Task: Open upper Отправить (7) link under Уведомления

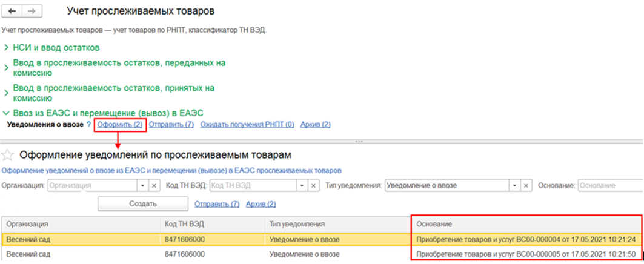Action: click(x=171, y=125)
